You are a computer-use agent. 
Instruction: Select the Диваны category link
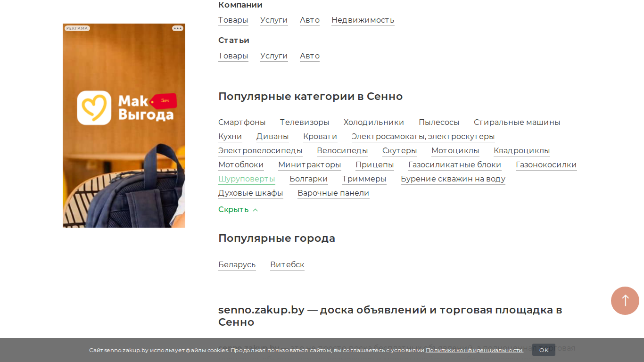[272, 137]
